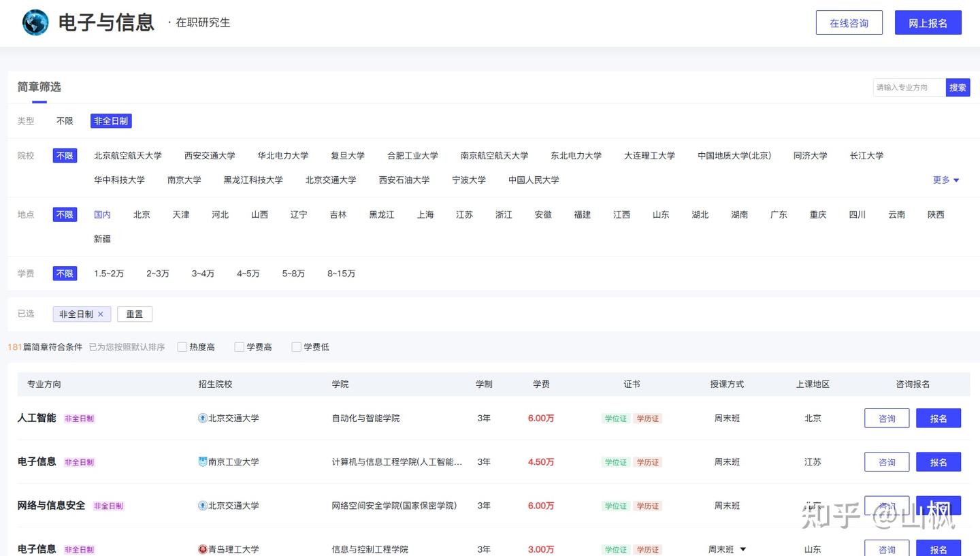
Task: Open the 人工智能 program listing
Action: pos(37,418)
